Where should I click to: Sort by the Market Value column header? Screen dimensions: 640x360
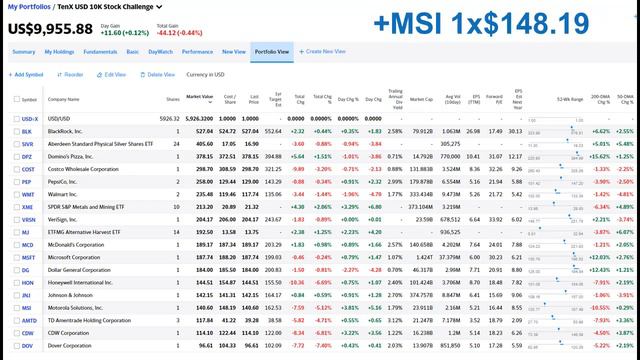point(200,97)
